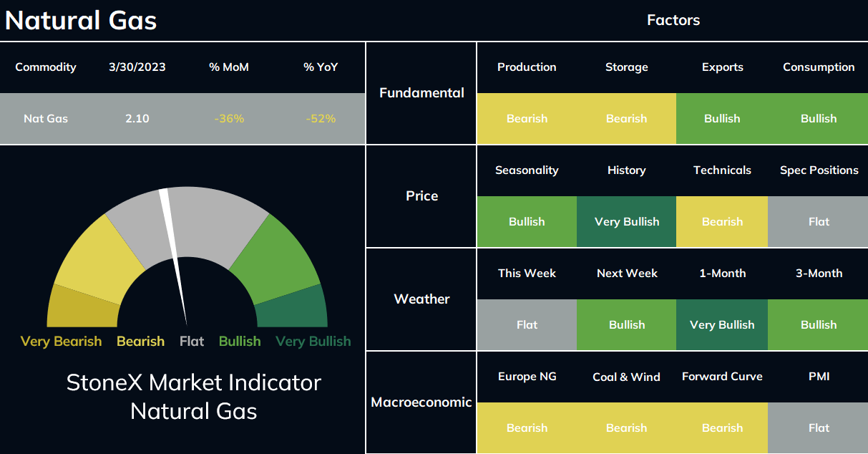The image size is (868, 454).
Task: Click the Flat Spec Positions cell
Action: tap(818, 222)
